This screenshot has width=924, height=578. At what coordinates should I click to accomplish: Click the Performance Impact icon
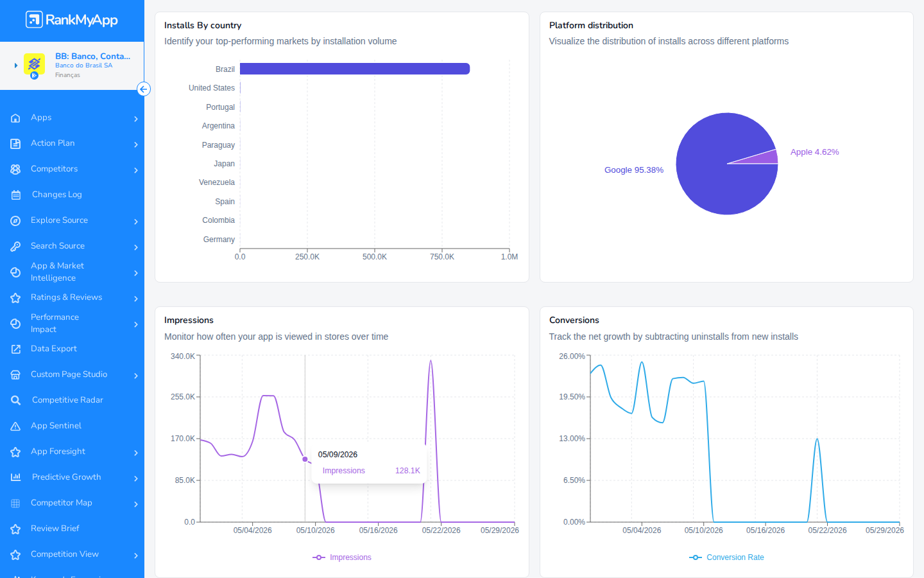[x=15, y=324]
